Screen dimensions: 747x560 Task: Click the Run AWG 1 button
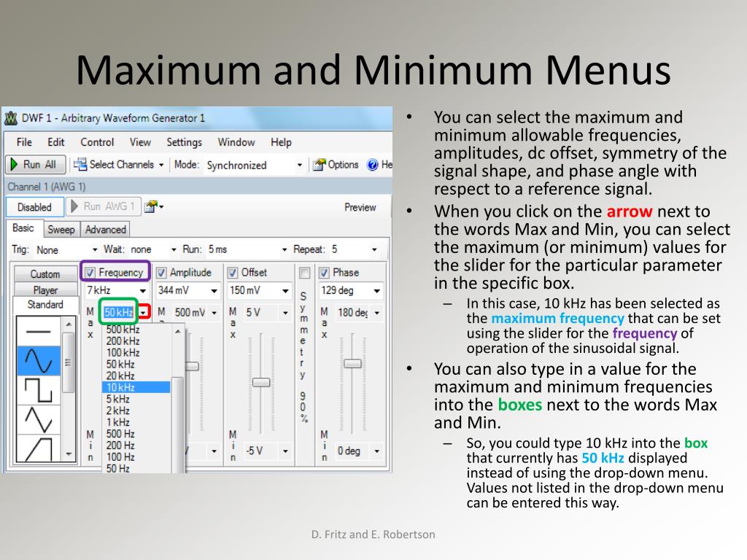coord(104,206)
